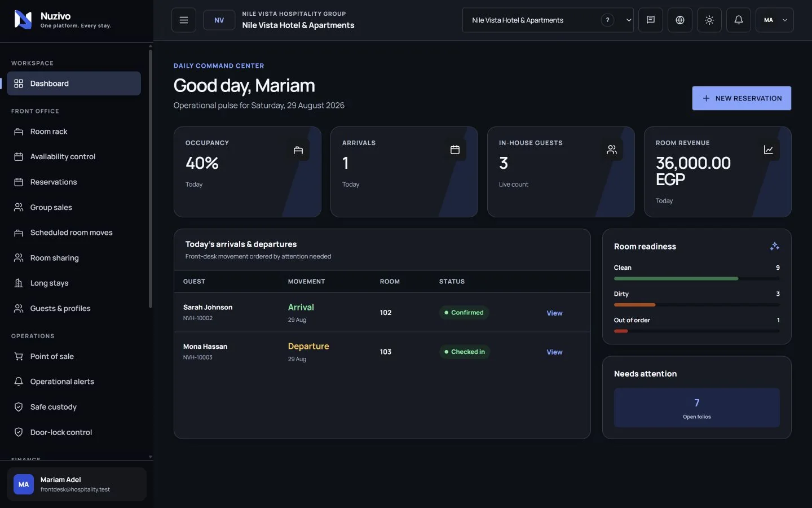
Task: Open Reservations in sidebar
Action: point(74,182)
